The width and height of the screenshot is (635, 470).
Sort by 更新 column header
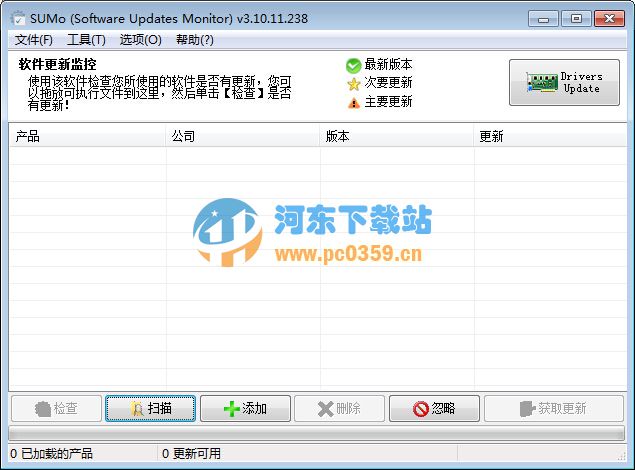550,136
